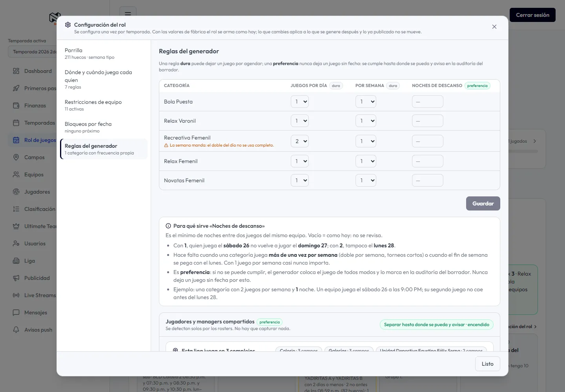This screenshot has width=565, height=392.
Task: Click Bola Puesta noches de descanso field
Action: tap(428, 102)
